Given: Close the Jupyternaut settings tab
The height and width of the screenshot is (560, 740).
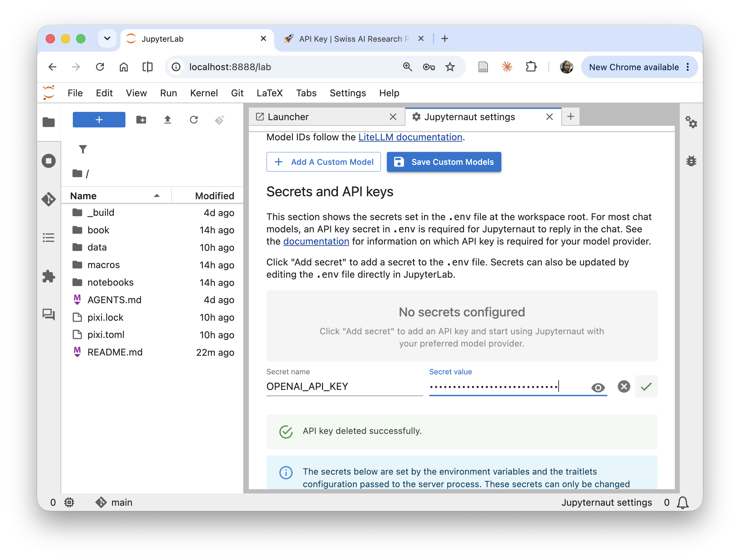Looking at the screenshot, I should tap(549, 117).
